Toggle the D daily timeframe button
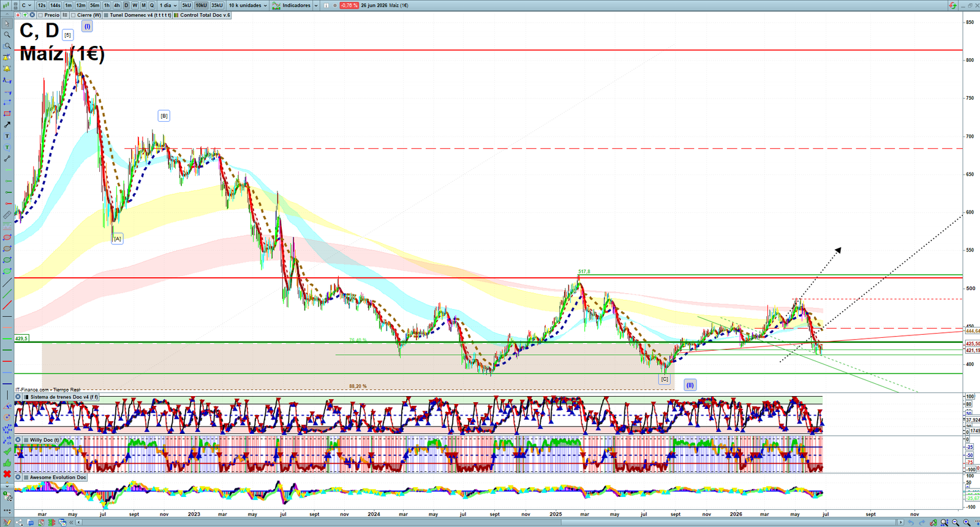The width and height of the screenshot is (980, 527). pyautogui.click(x=126, y=5)
